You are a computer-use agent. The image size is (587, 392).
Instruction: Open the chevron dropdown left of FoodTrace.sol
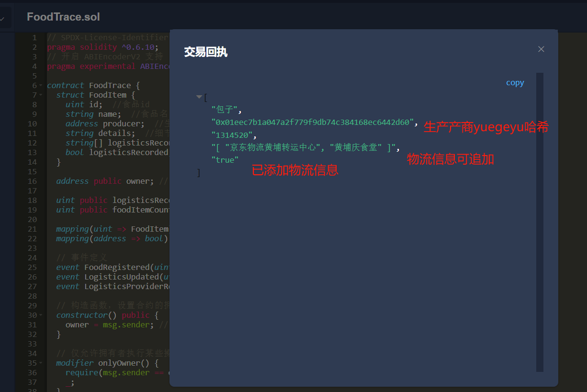(2, 19)
